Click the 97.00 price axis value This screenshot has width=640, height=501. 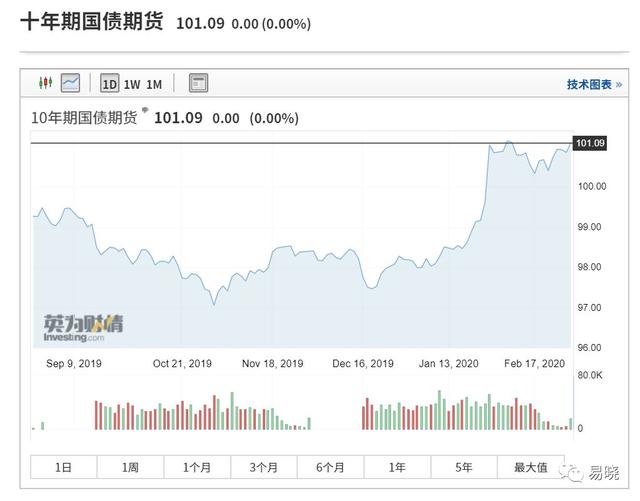[x=589, y=307]
